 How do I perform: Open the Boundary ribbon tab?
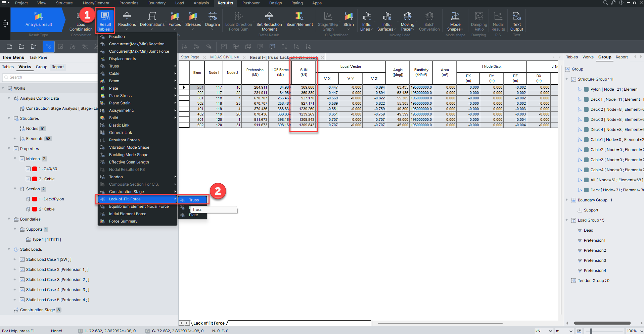157,3
